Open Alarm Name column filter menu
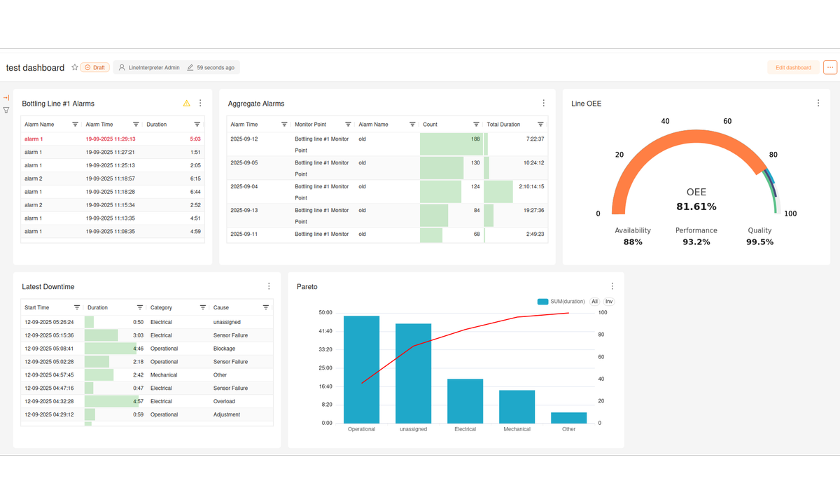The image size is (840, 504). 75,125
